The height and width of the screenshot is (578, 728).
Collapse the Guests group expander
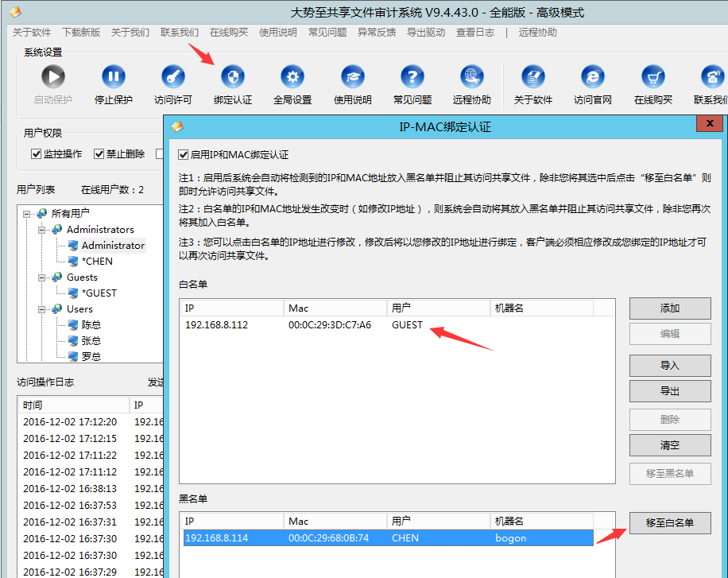[x=43, y=277]
